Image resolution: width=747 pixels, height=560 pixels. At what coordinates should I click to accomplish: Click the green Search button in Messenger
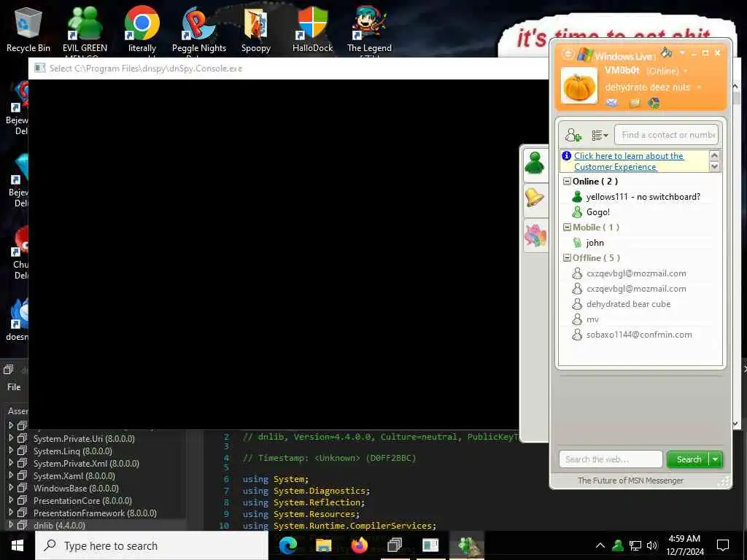pyautogui.click(x=689, y=459)
